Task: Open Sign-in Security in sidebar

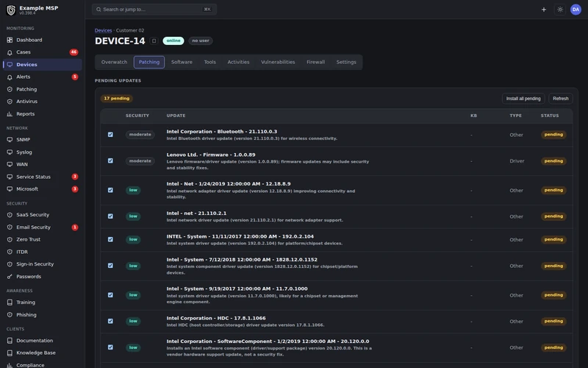Action: point(42,264)
